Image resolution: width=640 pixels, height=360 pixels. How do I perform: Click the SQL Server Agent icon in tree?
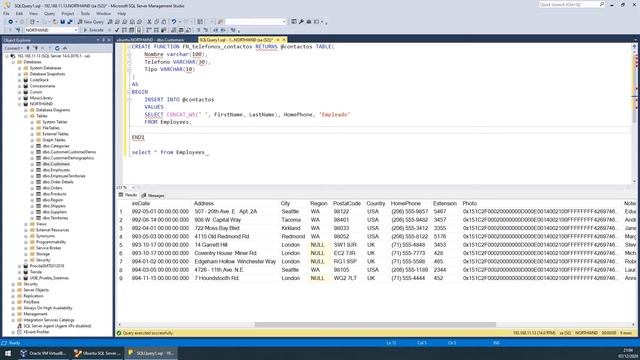click(19, 326)
